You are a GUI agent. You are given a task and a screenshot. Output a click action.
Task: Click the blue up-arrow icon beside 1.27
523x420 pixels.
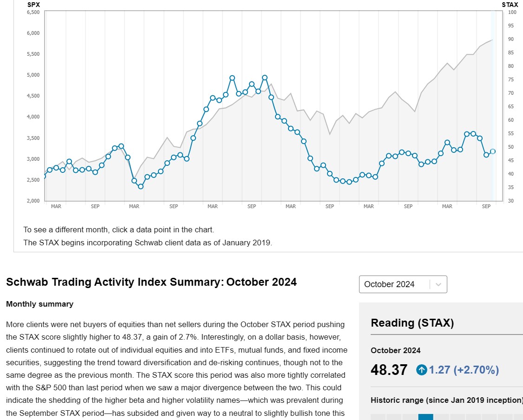coord(422,370)
